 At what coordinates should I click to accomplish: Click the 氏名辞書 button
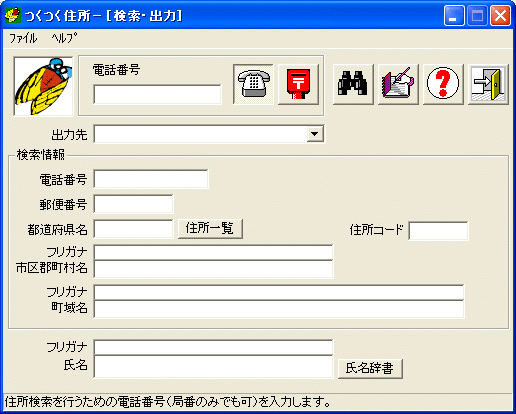(x=370, y=369)
